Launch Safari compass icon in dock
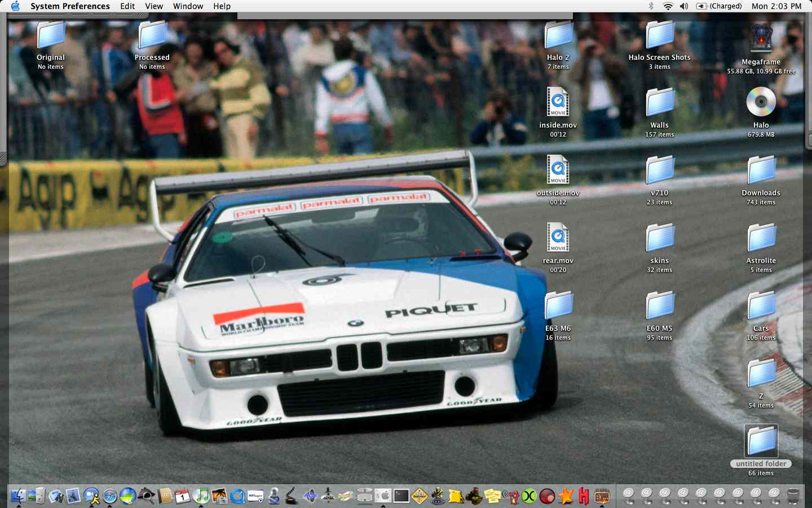Screen dimensions: 812x508 pos(110,496)
